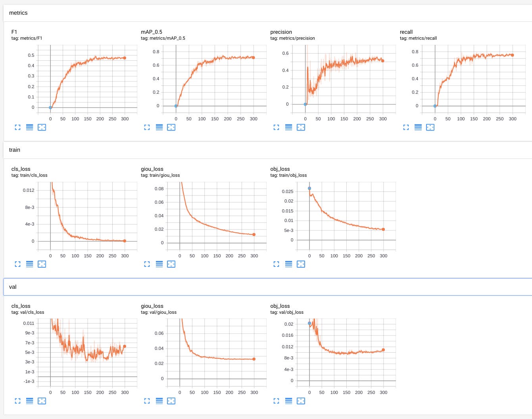Toggle y-axis log scale for train/obj_loss chart
Screen dimensions: 532x419
coord(289,264)
